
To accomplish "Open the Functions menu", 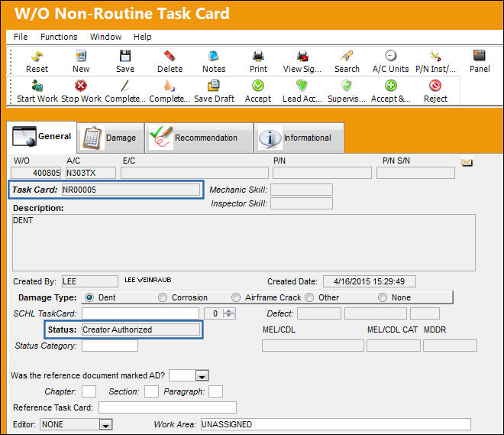I will [59, 37].
